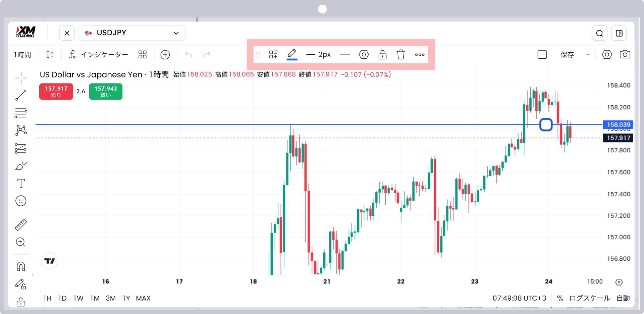This screenshot has width=644, height=314.
Task: Close the symbol with X button
Action: click(67, 33)
